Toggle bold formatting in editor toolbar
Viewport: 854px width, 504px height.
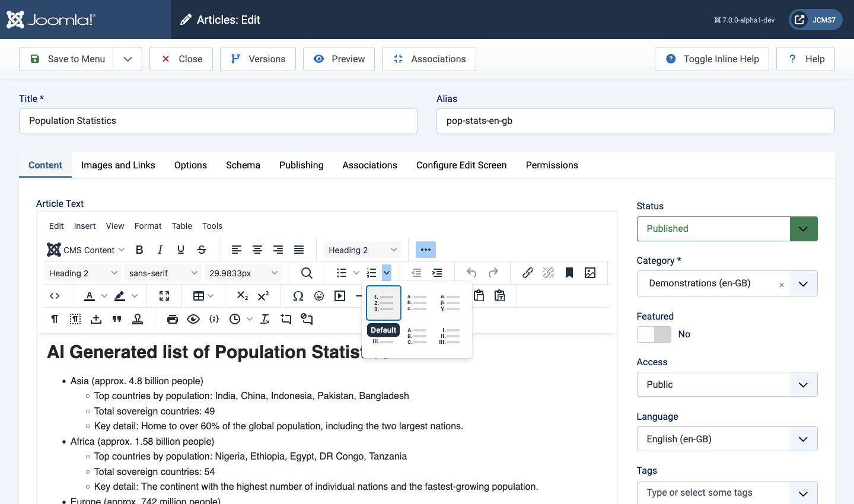(x=139, y=250)
